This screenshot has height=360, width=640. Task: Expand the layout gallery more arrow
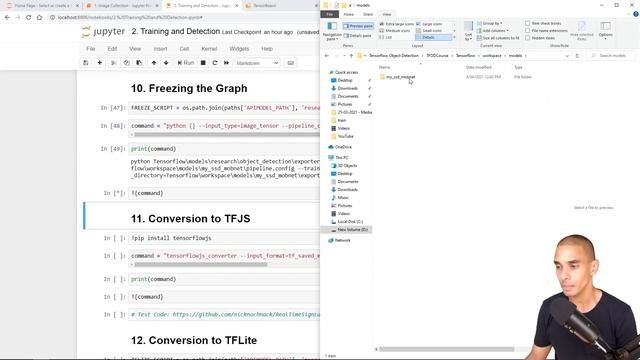coord(454,37)
